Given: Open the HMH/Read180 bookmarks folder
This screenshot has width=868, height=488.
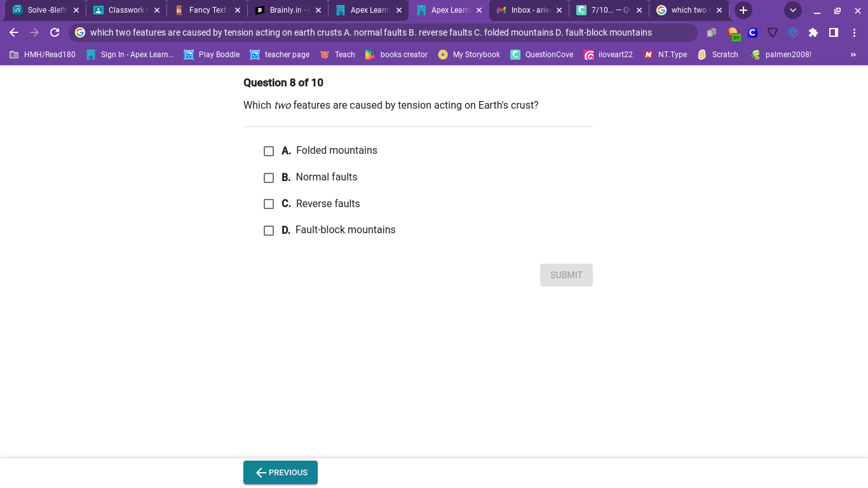Looking at the screenshot, I should 43,55.
